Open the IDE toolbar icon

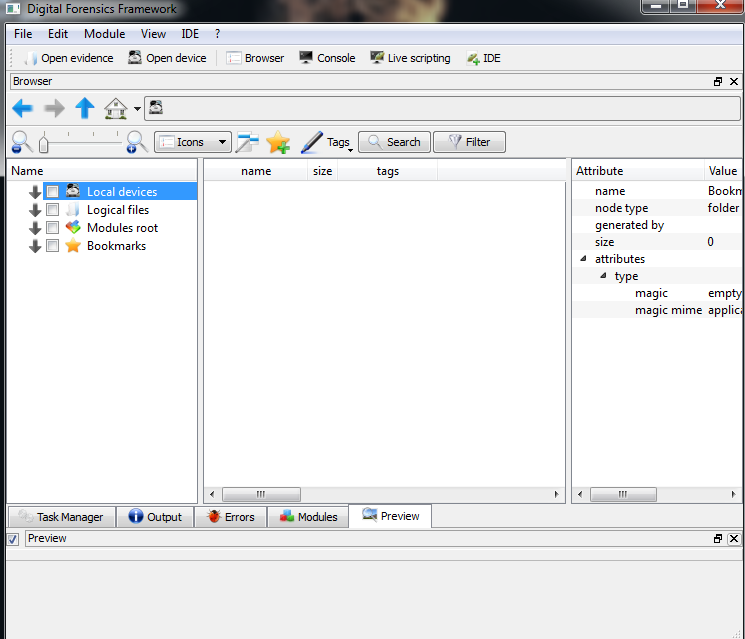[x=473, y=58]
